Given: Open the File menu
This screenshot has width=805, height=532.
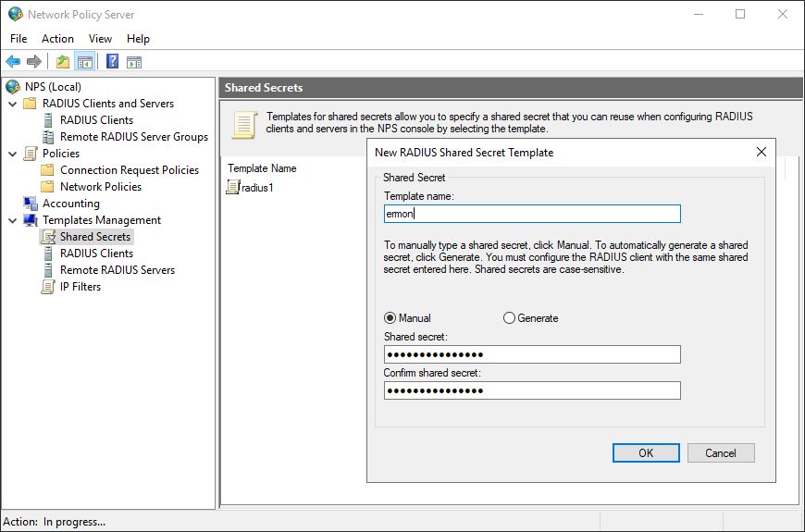Looking at the screenshot, I should tap(19, 39).
